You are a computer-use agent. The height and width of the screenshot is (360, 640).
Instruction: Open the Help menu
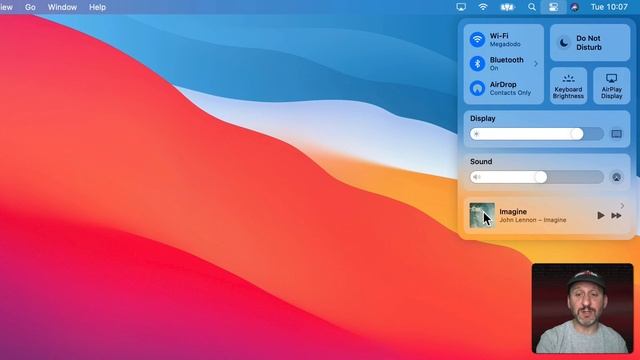click(x=97, y=7)
